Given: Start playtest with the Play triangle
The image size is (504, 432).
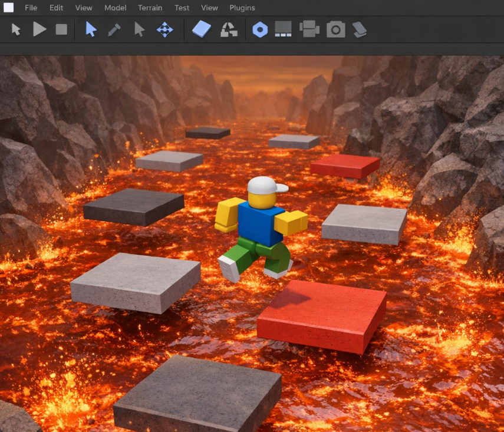Looking at the screenshot, I should tap(39, 29).
